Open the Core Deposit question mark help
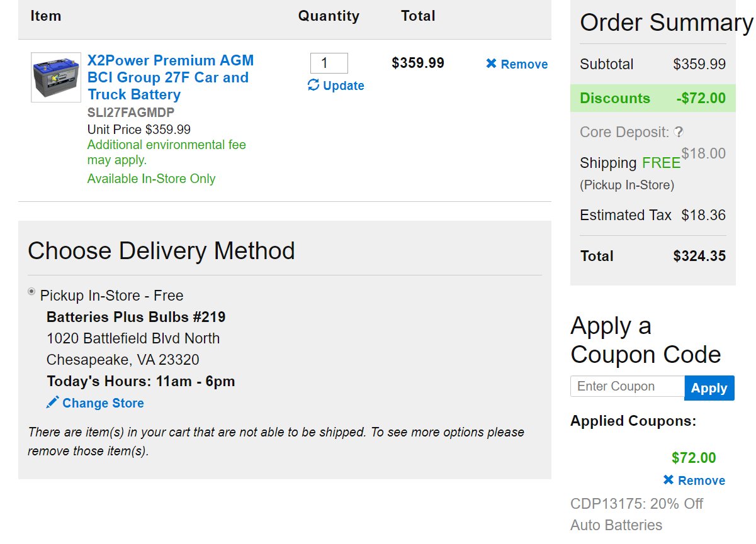Image resolution: width=756 pixels, height=544 pixels. [678, 132]
